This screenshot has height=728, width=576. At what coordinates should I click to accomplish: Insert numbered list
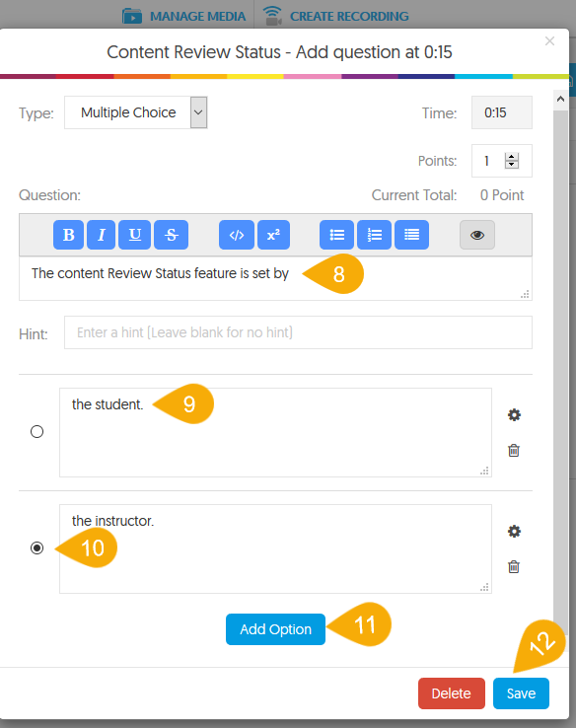[x=374, y=235]
